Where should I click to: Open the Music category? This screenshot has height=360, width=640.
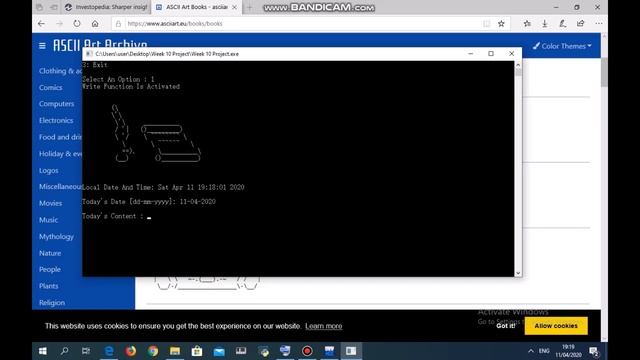[49, 220]
